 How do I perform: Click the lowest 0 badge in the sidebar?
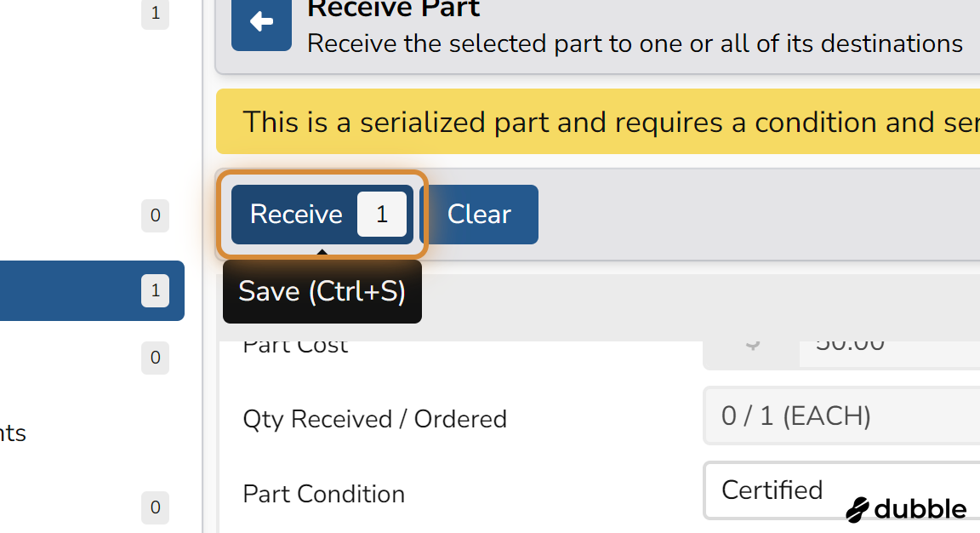[x=155, y=507]
